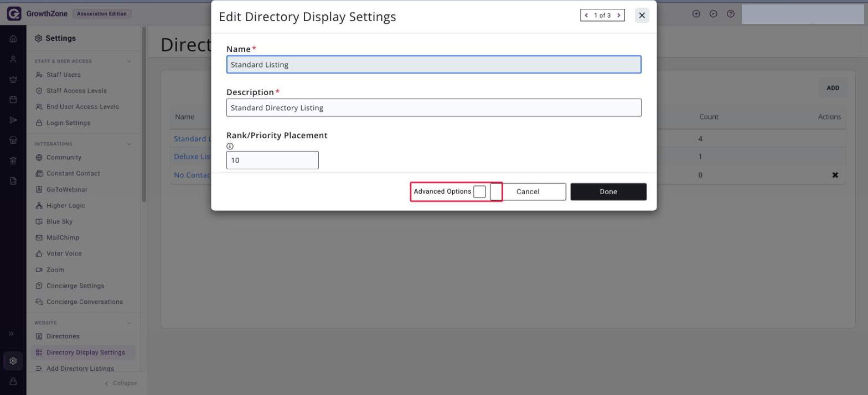This screenshot has height=395, width=868.
Task: Expand the rail with double-chevron icon
Action: [x=11, y=334]
